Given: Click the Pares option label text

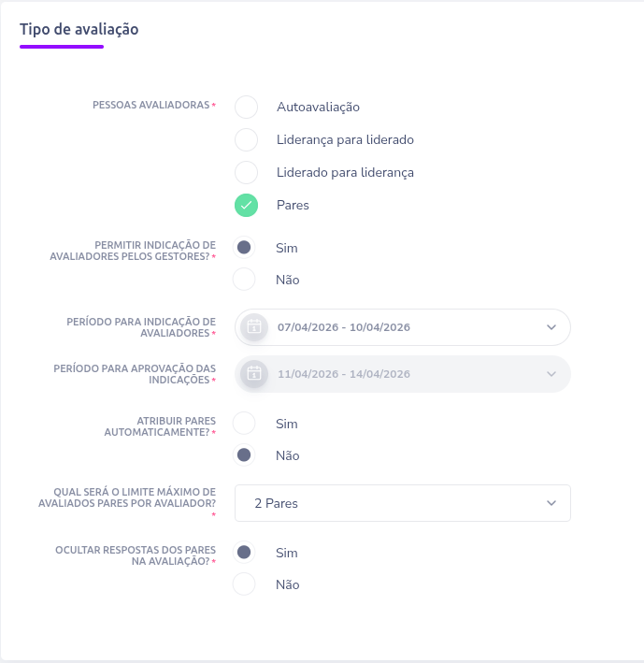Looking at the screenshot, I should tap(293, 205).
